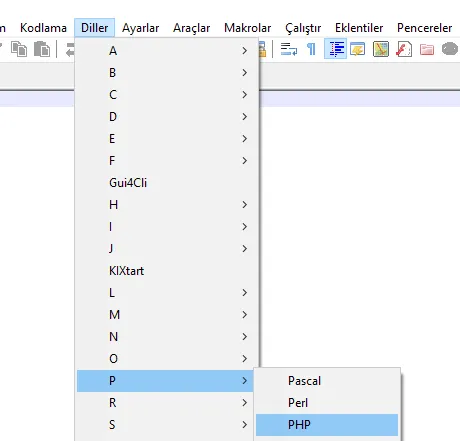
Task: Choose Pascal from the P submenu
Action: [x=327, y=381]
